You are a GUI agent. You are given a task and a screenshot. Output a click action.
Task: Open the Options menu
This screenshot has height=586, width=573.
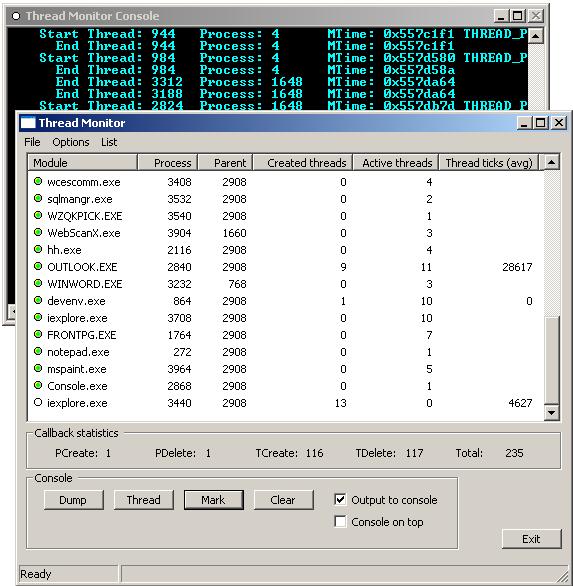point(71,142)
